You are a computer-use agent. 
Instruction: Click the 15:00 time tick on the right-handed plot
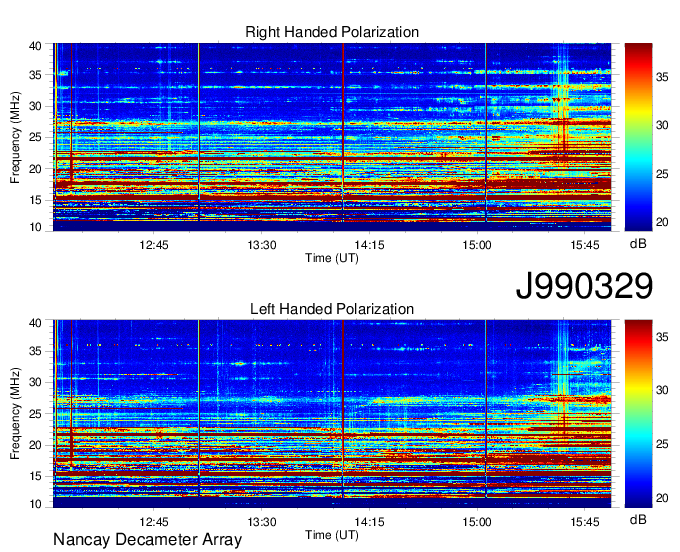click(477, 245)
